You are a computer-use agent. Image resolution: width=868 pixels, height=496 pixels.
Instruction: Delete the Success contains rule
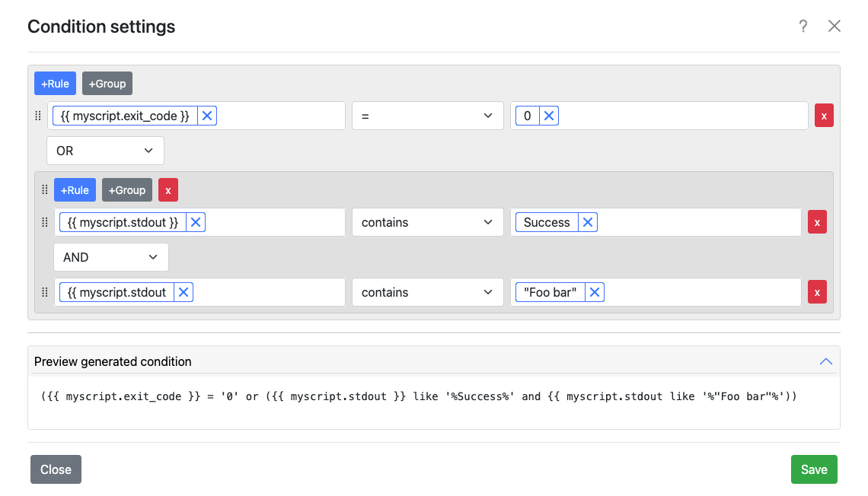tap(817, 222)
